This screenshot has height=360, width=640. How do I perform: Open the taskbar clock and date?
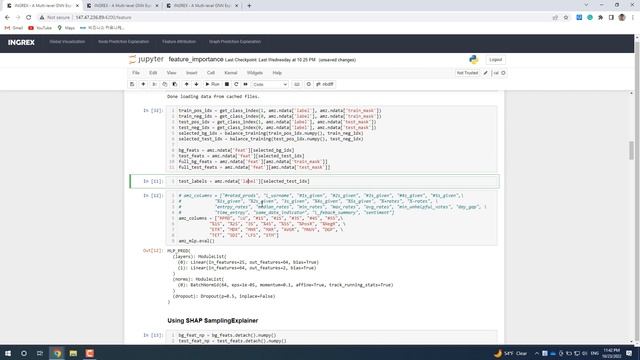(x=611, y=353)
